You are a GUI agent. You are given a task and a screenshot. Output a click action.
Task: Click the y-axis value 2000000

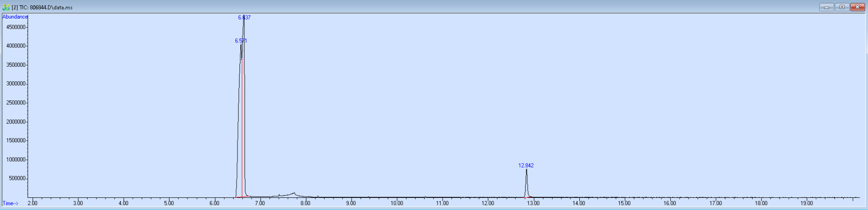tap(16, 122)
